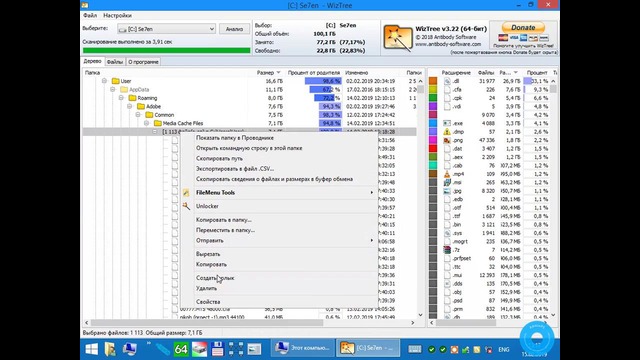Screen dimensions: 640x360
Task: Collapse the Common folder node
Action: [138, 115]
